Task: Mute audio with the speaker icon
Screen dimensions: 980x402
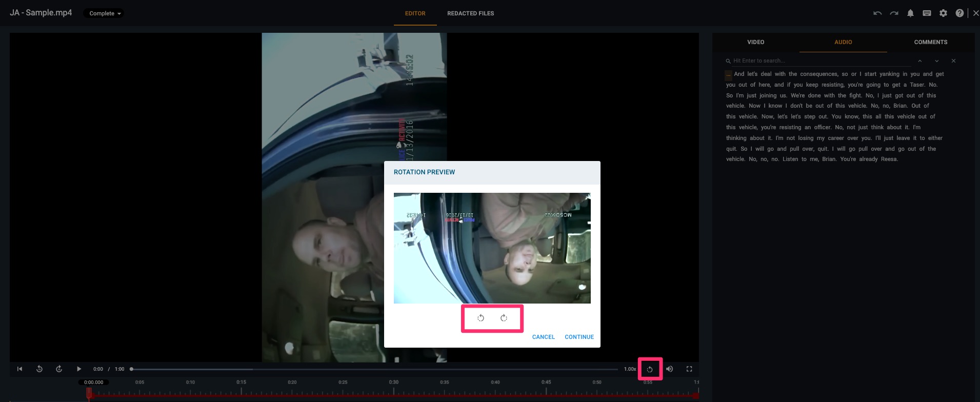Action: tap(669, 369)
